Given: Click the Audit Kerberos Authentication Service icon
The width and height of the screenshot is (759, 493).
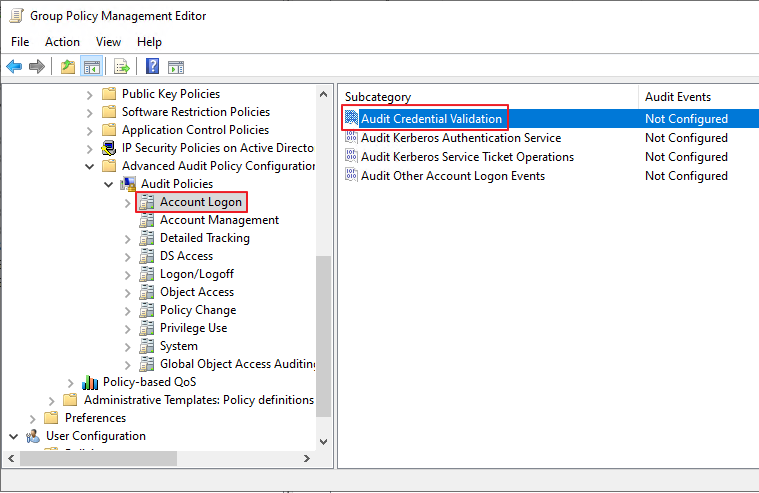Looking at the screenshot, I should 351,138.
